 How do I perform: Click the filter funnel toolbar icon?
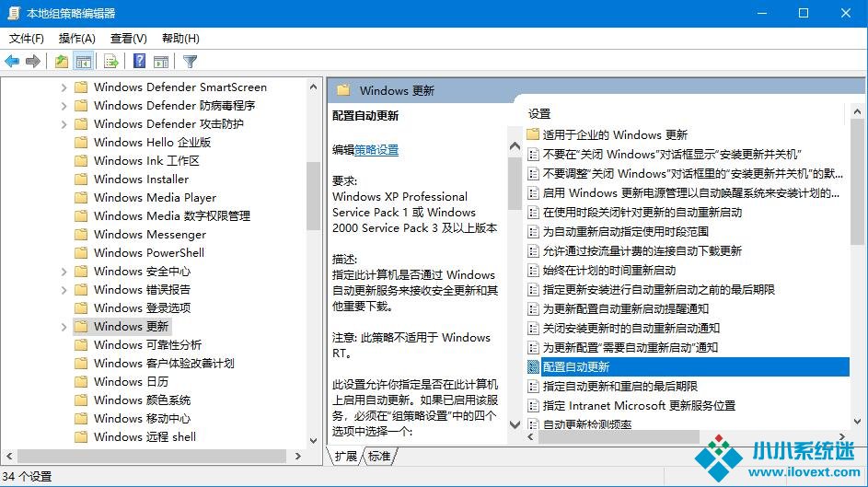tap(190, 62)
